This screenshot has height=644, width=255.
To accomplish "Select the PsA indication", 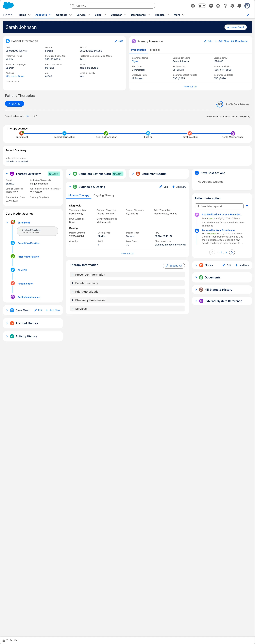I will point(35,116).
